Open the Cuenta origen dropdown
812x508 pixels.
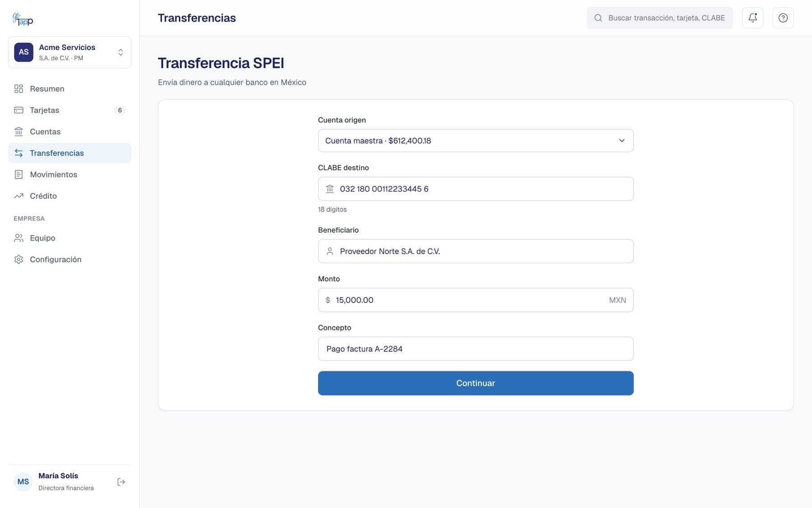[x=475, y=140]
